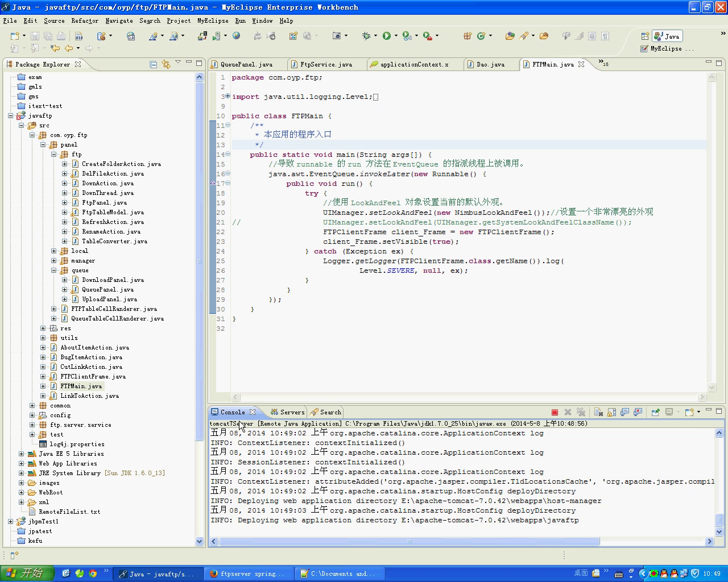728x582 pixels.
Task: Click the console horizontal scrollbar thumb
Action: 409,541
